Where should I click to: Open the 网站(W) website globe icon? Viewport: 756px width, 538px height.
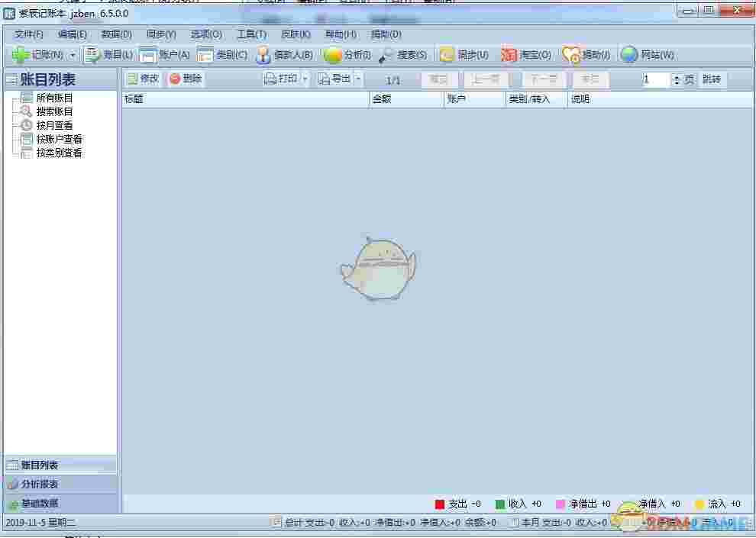(629, 55)
